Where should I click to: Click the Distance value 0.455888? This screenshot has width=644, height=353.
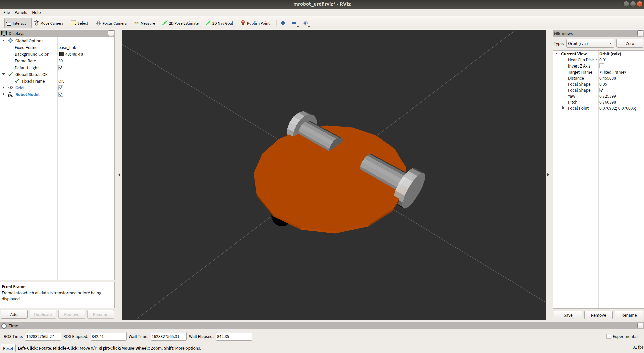pos(608,78)
